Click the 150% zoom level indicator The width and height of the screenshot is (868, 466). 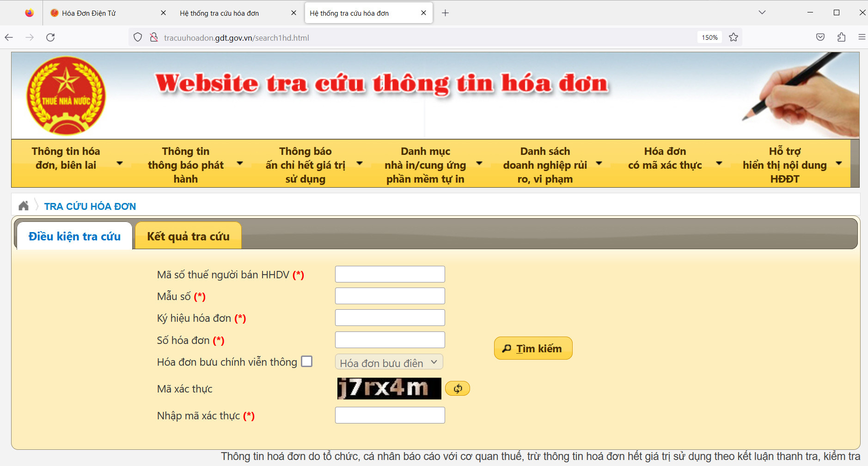(x=709, y=37)
